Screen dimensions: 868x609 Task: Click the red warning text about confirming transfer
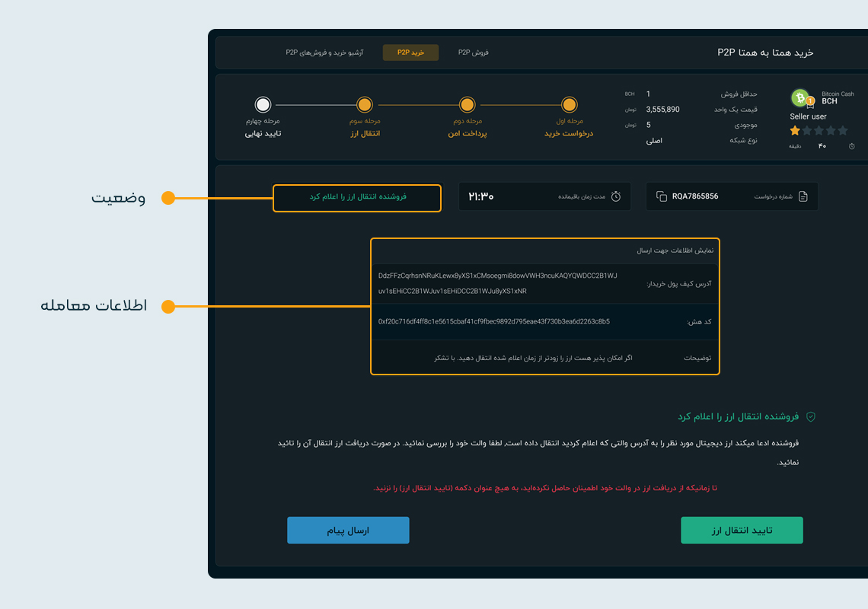pos(544,488)
